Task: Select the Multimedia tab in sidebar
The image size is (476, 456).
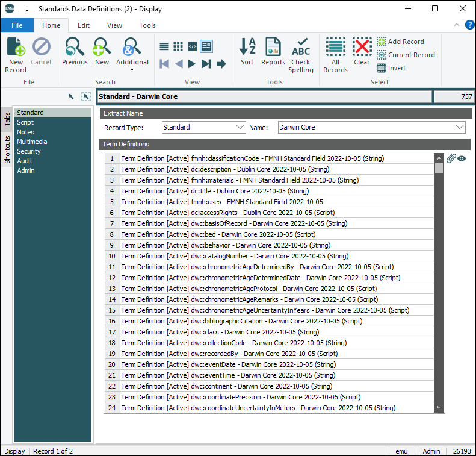Action: (x=32, y=142)
